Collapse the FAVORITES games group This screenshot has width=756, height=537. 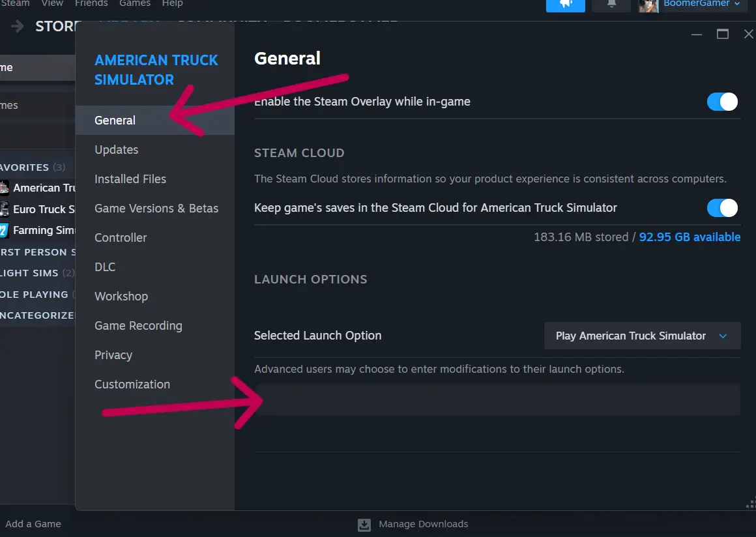point(26,167)
